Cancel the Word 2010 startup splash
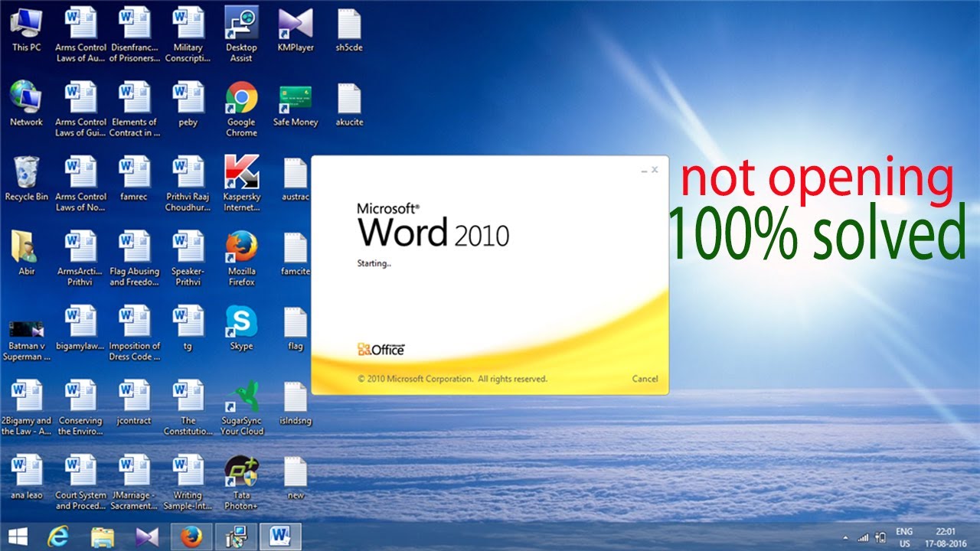Screen dimensions: 980x551 pos(645,379)
